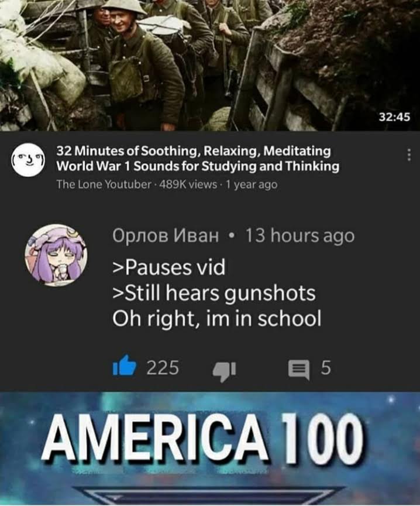Screen dimensions: 420x506
Task: Open commenter name Орлов Иван
Action: pyautogui.click(x=166, y=235)
